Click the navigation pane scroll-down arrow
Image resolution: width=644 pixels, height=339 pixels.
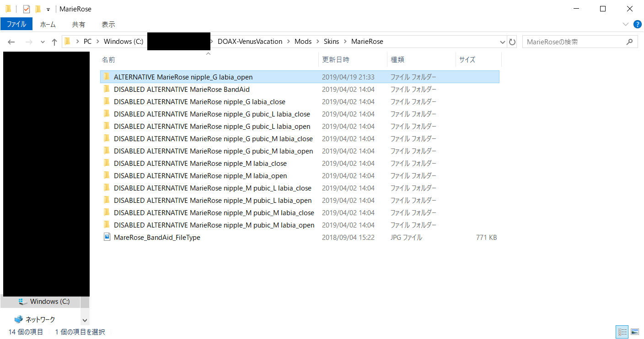(85, 321)
